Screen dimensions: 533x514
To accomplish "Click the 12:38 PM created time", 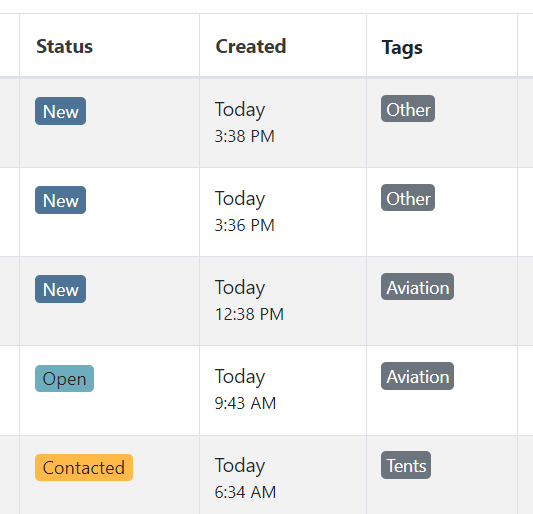I will tap(250, 314).
